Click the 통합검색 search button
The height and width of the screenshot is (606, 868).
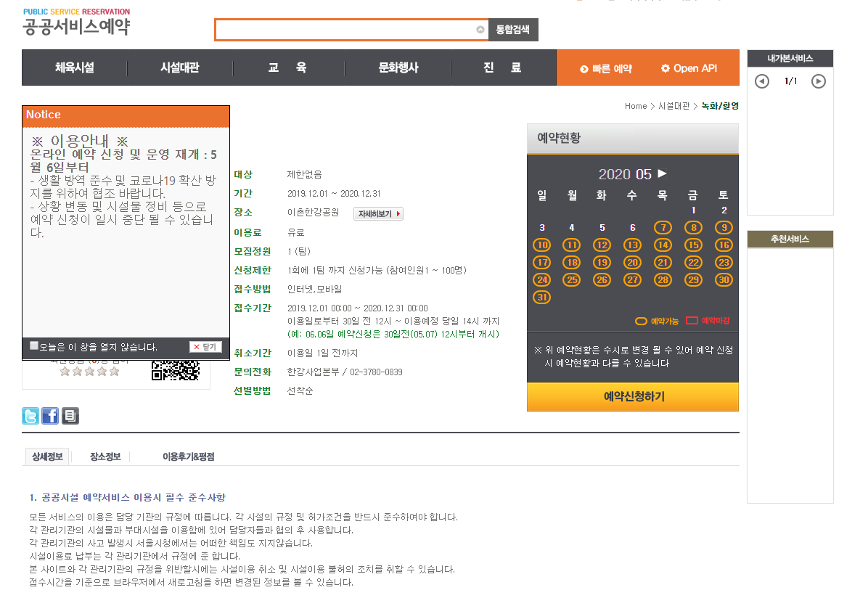pos(513,30)
